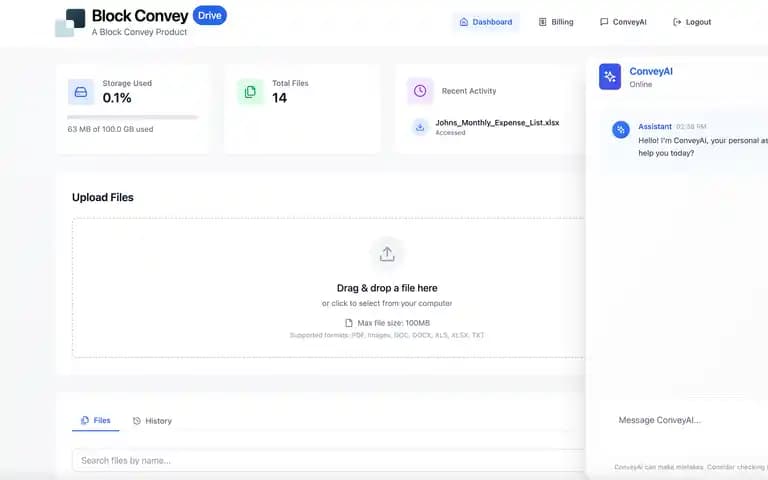The width and height of the screenshot is (768, 480).
Task: Open Johns_Monthly_Expense_List.xlsx from recent activity
Action: 497,122
